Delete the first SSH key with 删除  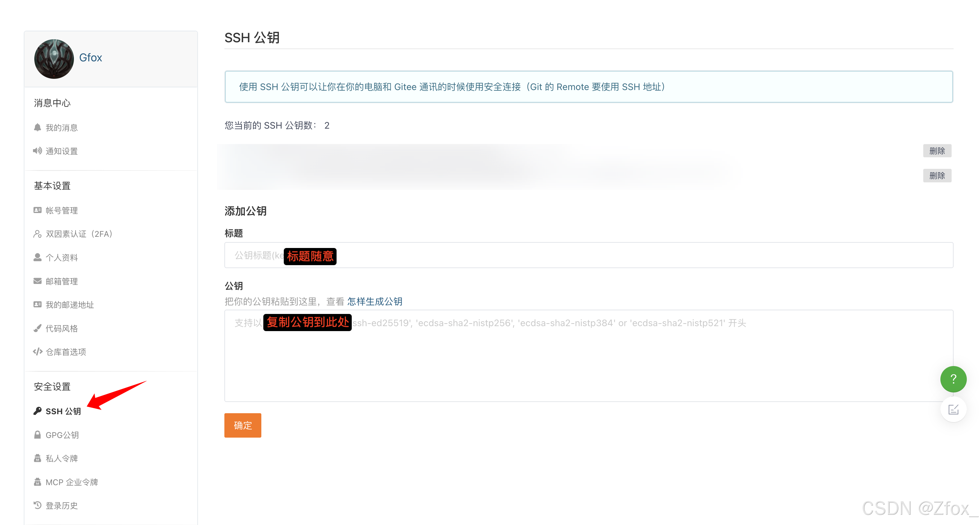pos(937,151)
